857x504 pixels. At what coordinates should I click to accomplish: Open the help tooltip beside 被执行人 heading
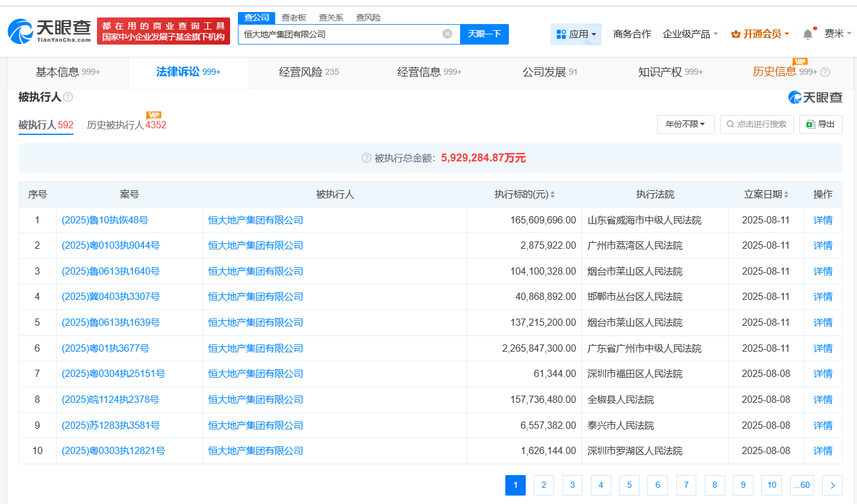tap(68, 96)
